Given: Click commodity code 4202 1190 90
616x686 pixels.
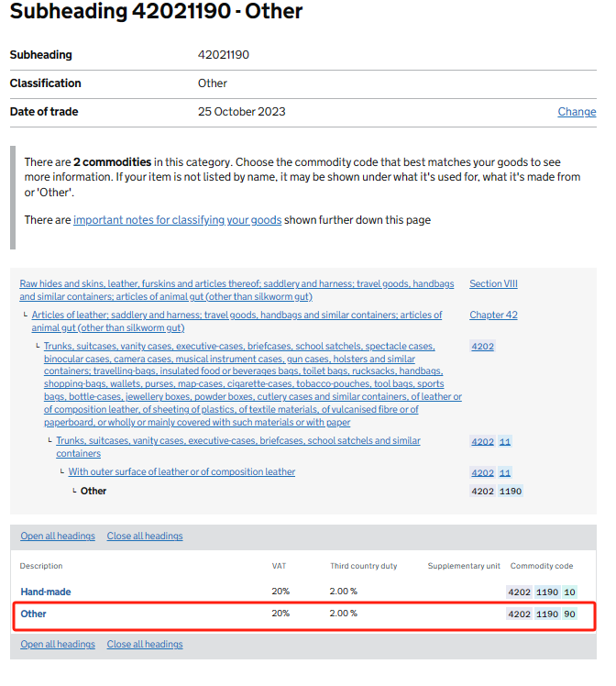Looking at the screenshot, I should [x=542, y=614].
